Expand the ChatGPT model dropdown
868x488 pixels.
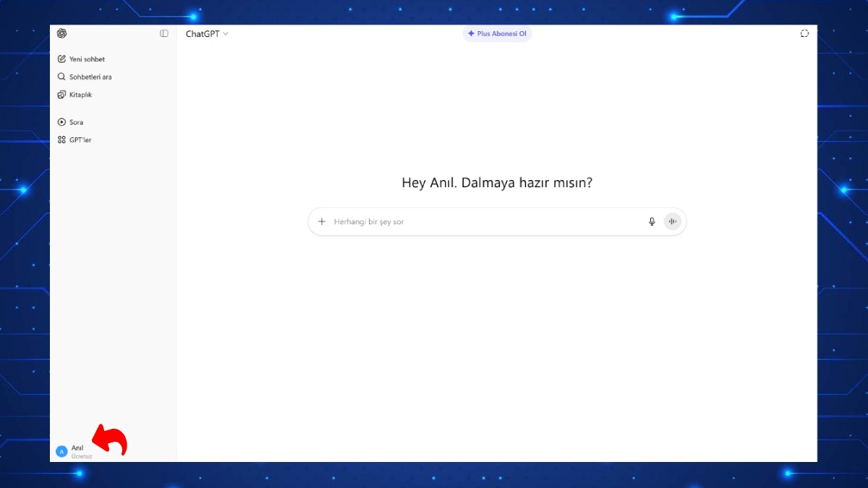207,33
